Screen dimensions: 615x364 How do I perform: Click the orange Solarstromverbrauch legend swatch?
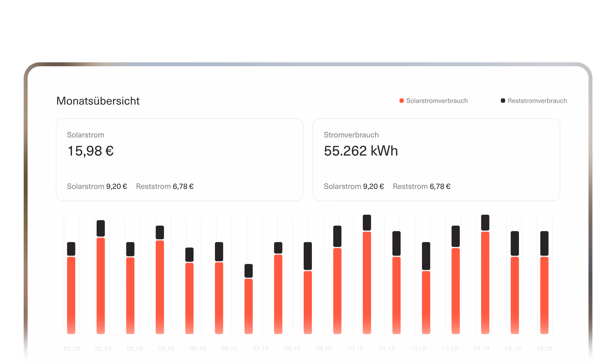click(x=401, y=101)
